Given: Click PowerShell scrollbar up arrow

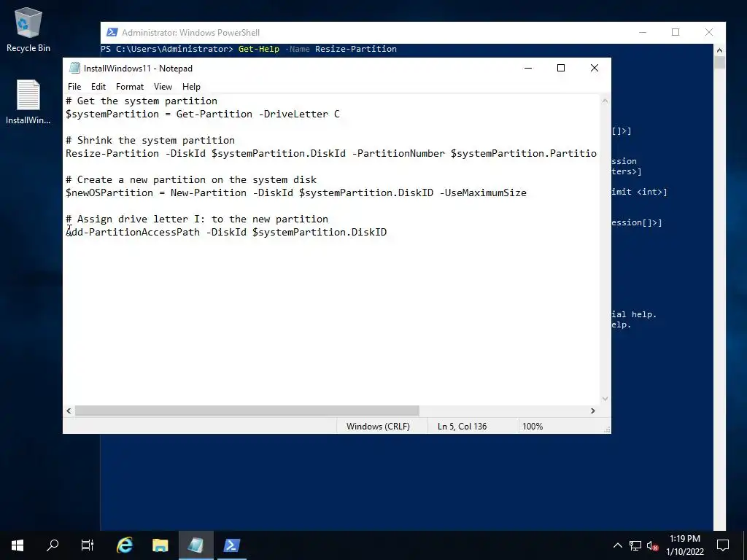Looking at the screenshot, I should (x=719, y=50).
